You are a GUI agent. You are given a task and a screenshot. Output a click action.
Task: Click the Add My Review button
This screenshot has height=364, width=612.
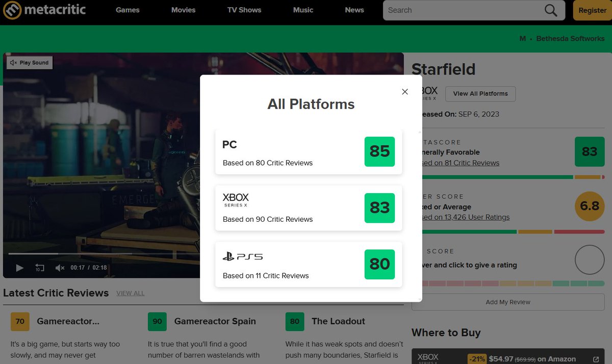pyautogui.click(x=507, y=302)
